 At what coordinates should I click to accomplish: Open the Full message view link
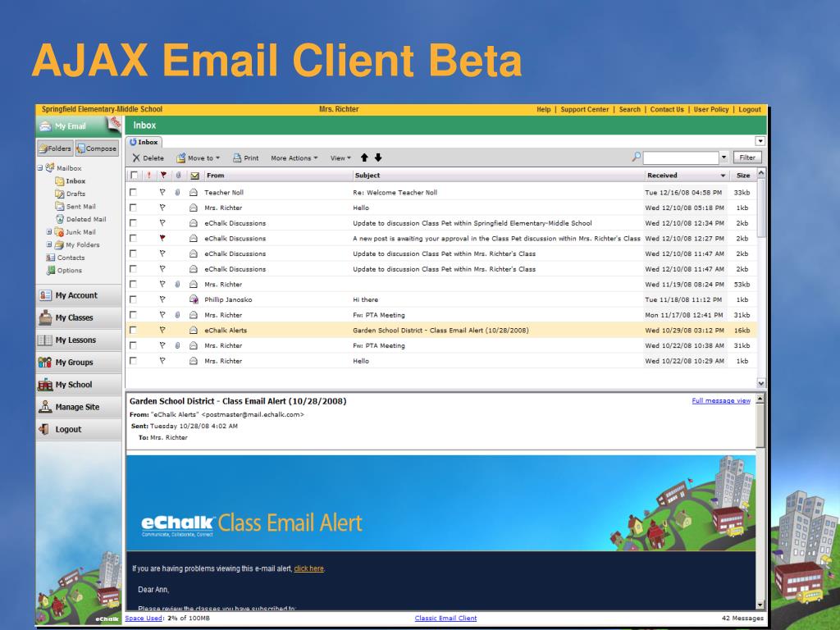tap(721, 400)
